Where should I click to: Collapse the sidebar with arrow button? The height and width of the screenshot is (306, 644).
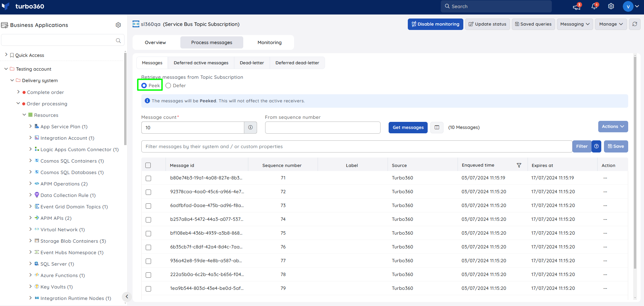click(x=127, y=297)
